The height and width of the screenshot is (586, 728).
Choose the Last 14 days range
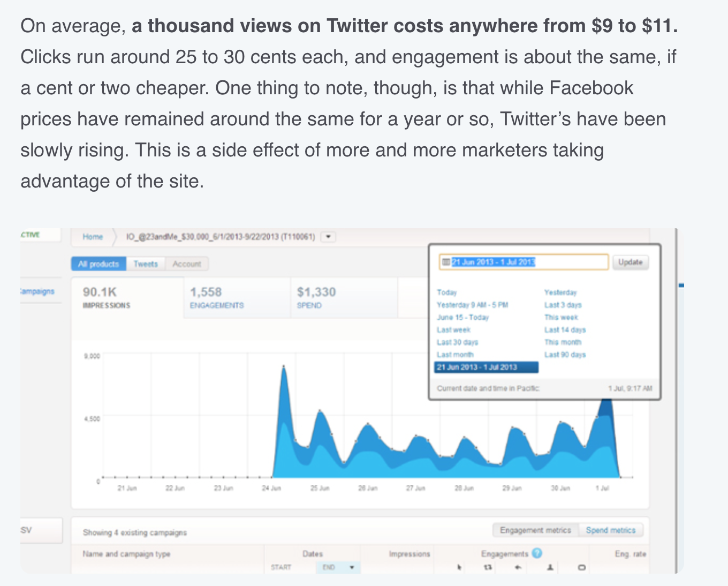[x=565, y=330]
